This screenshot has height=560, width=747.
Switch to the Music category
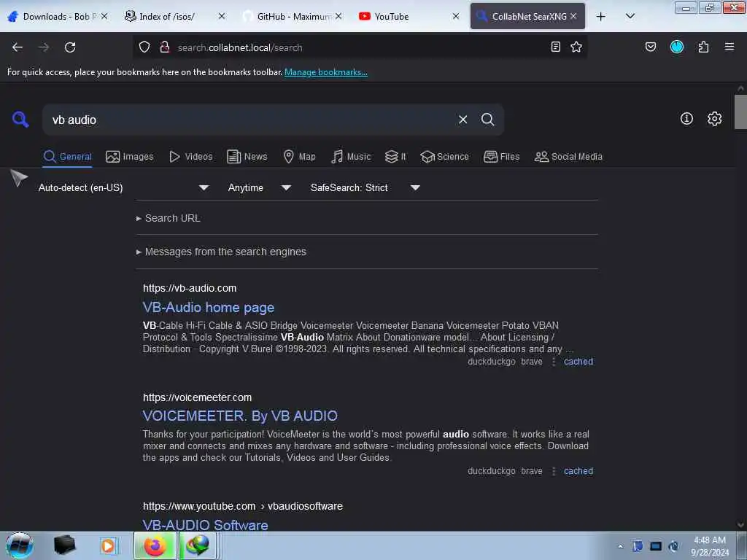[351, 157]
